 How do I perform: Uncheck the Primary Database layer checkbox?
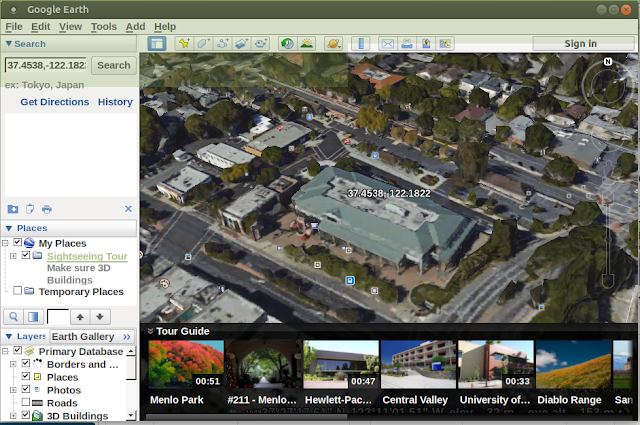pyautogui.click(x=18, y=350)
